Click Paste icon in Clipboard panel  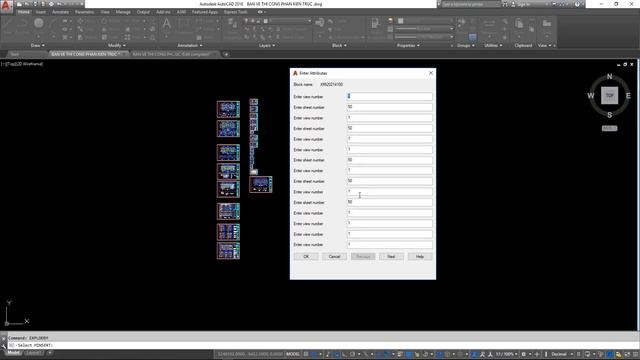[x=519, y=24]
